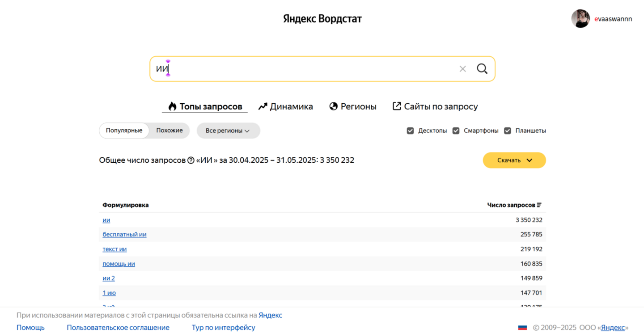644x333 pixels.
Task: Open the Тур по интерфейсу link
Action: point(224,328)
